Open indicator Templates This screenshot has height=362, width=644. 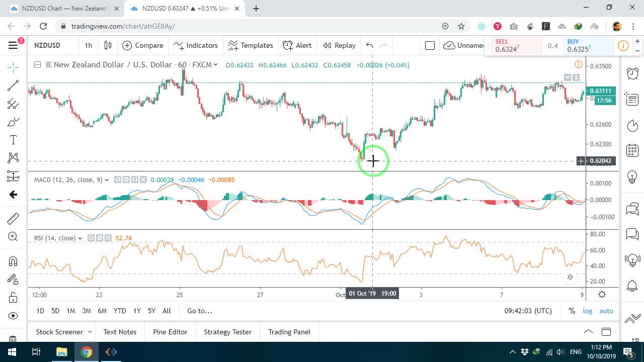pyautogui.click(x=250, y=45)
